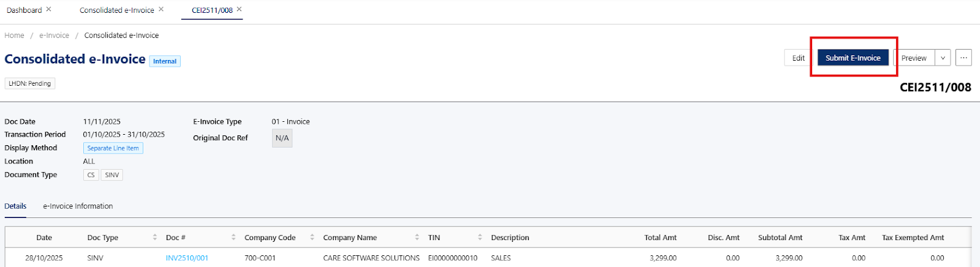This screenshot has width=980, height=267.
Task: Switch to the Dashboard tab
Action: coord(24,10)
